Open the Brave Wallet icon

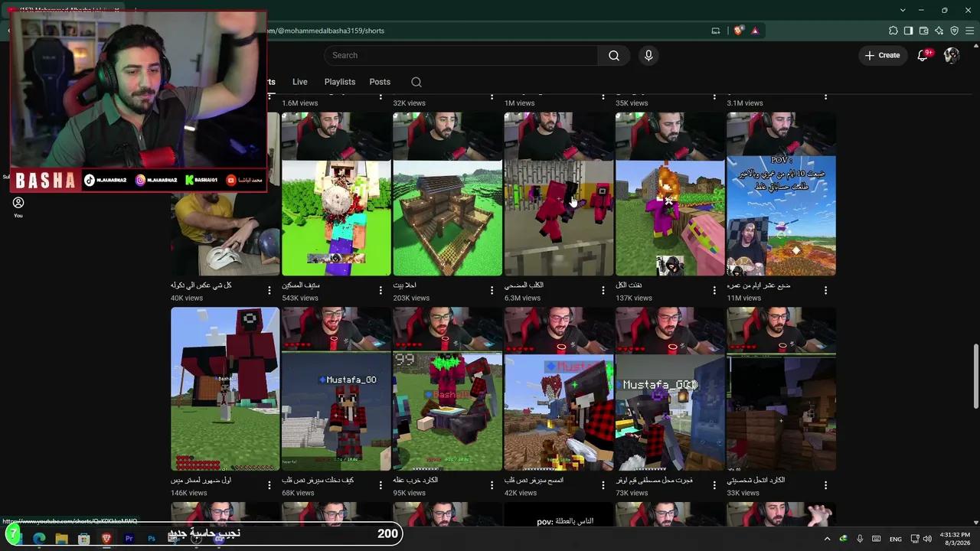click(x=924, y=31)
